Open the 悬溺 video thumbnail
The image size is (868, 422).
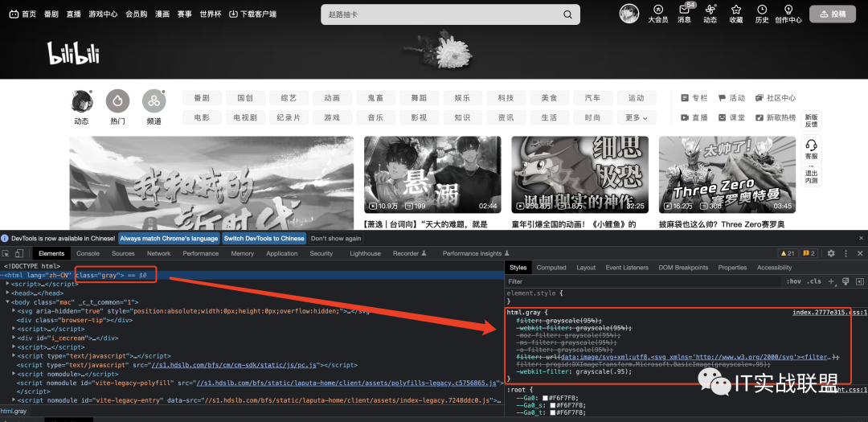432,174
